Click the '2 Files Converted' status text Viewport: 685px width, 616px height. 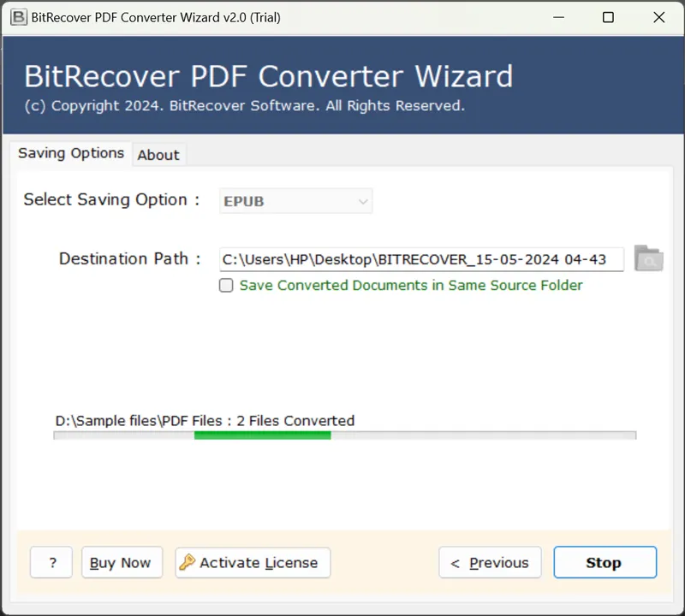coord(295,421)
